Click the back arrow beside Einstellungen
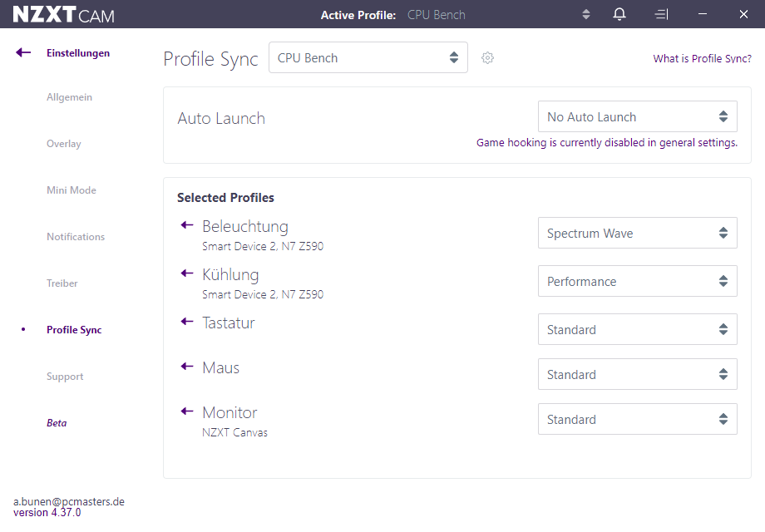 coord(23,52)
